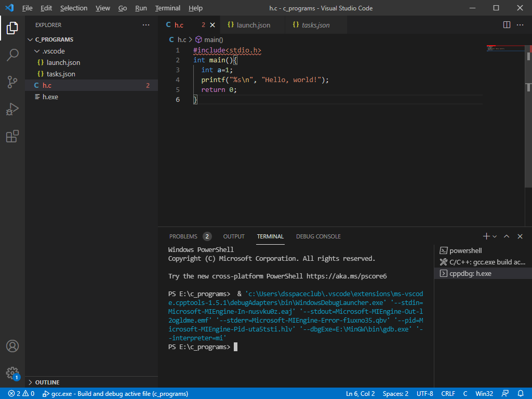Open the terminal launch profile dropdown

(495, 236)
